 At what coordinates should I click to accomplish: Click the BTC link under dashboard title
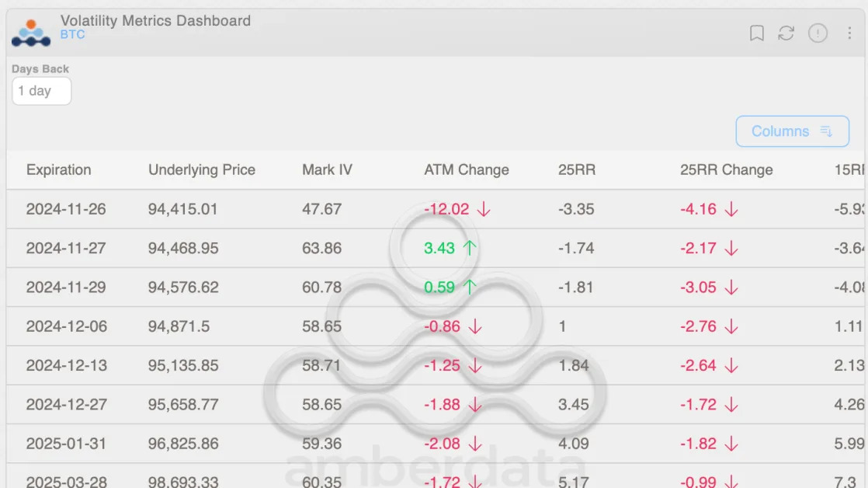click(72, 34)
